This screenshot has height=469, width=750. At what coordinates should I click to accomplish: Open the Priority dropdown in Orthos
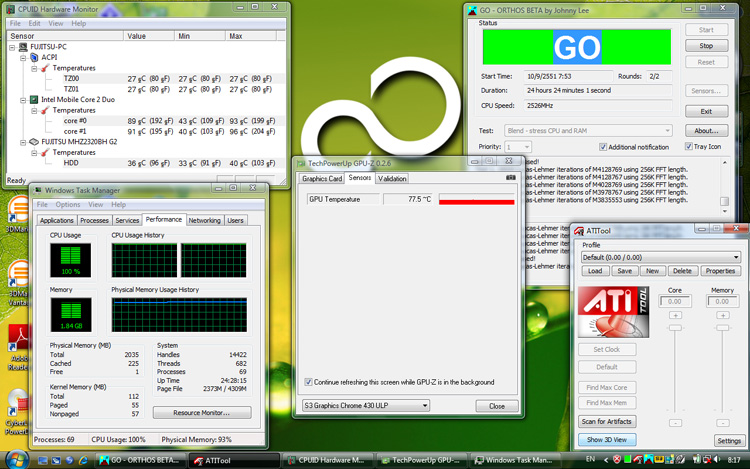(x=518, y=147)
